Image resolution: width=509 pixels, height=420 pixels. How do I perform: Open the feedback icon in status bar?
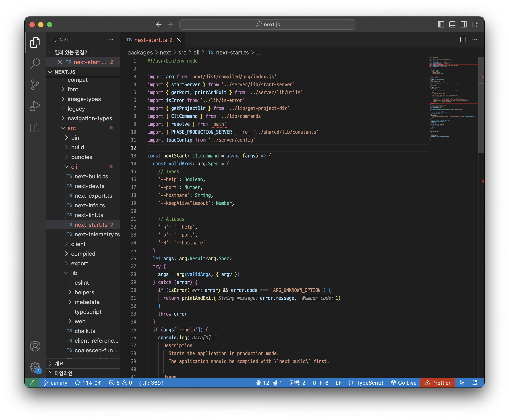(462, 382)
